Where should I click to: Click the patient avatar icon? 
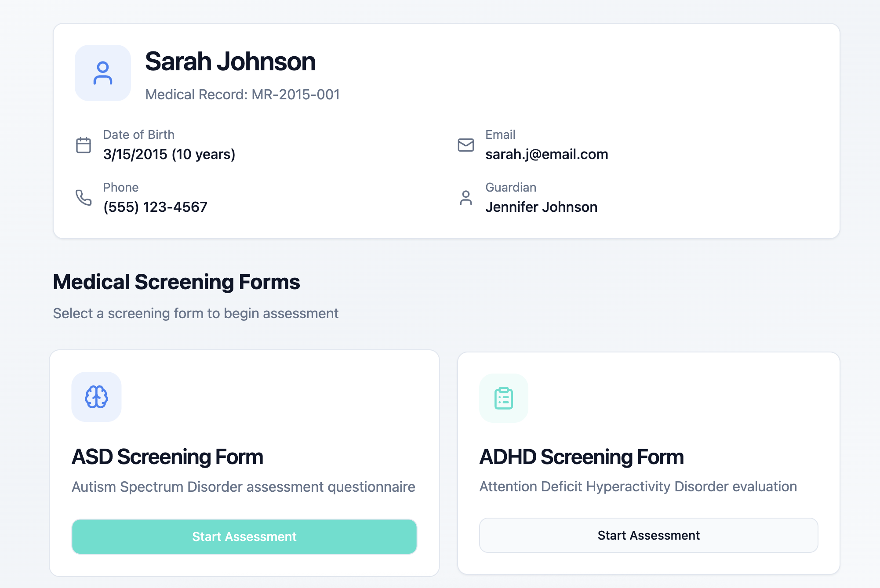102,73
